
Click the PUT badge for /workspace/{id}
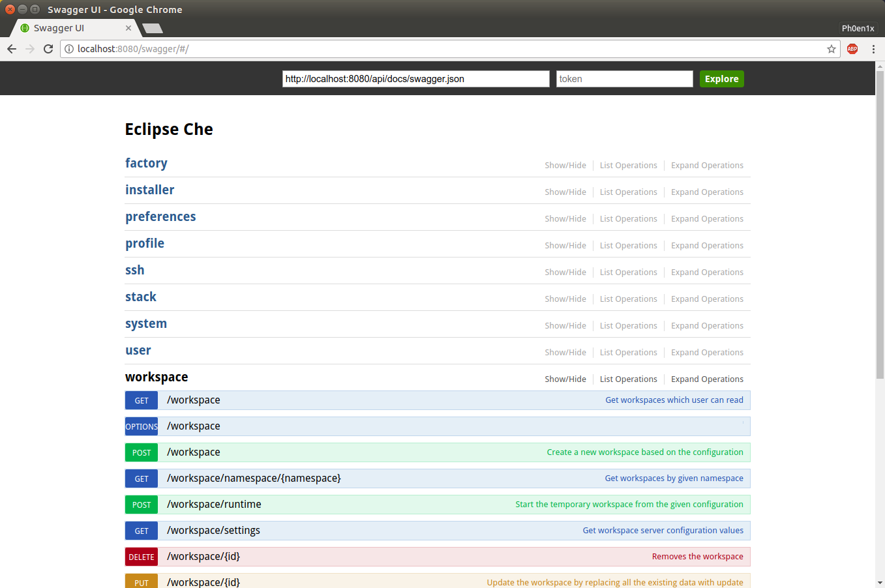(142, 581)
